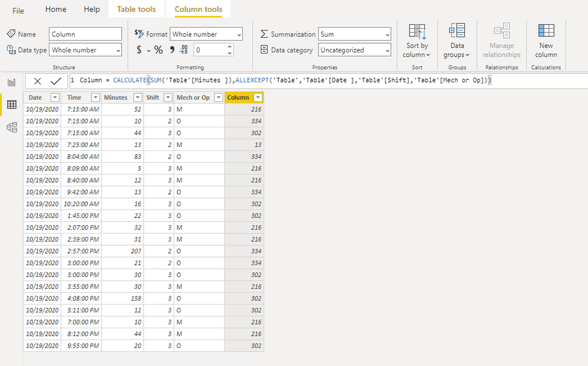Image resolution: width=588 pixels, height=366 pixels.
Task: Cancel the formula with the X icon
Action: click(38, 81)
